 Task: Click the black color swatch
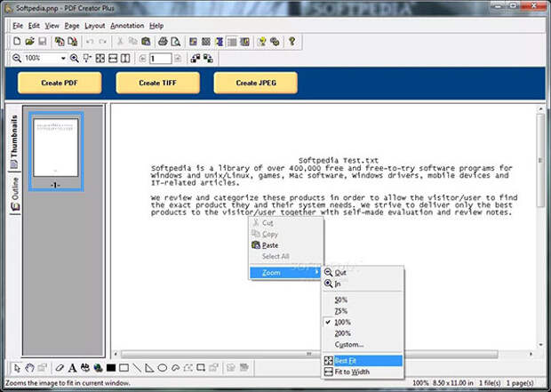pos(111,367)
